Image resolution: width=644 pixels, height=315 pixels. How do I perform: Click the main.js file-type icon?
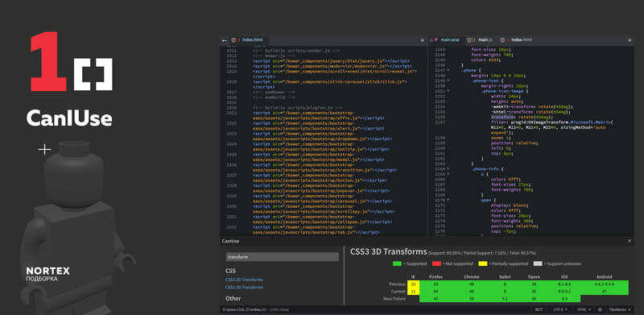(471, 40)
